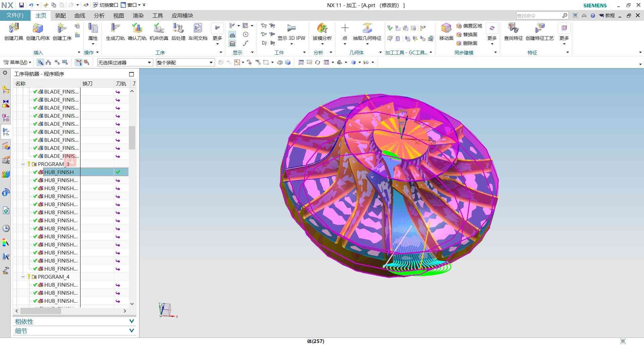Click the 查找特征 (Find Features) icon

coord(513,28)
